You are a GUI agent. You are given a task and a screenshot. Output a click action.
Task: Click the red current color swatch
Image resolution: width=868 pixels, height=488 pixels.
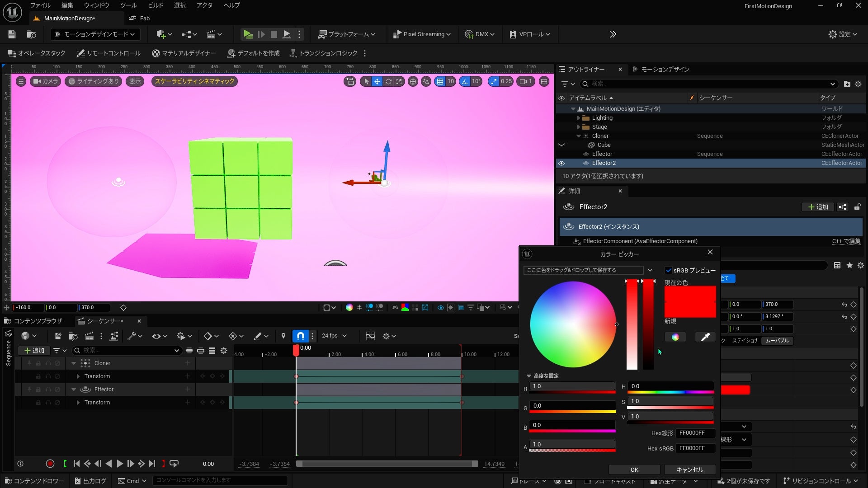pyautogui.click(x=690, y=301)
